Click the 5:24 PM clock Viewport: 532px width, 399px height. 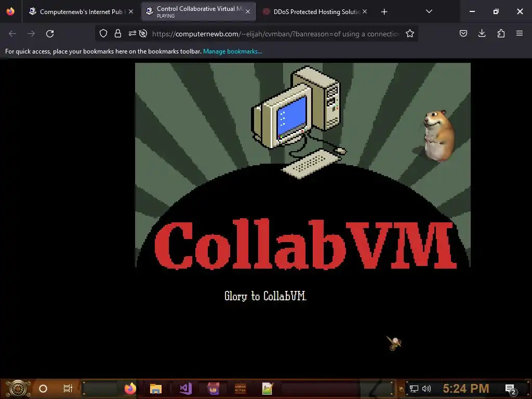[466, 388]
